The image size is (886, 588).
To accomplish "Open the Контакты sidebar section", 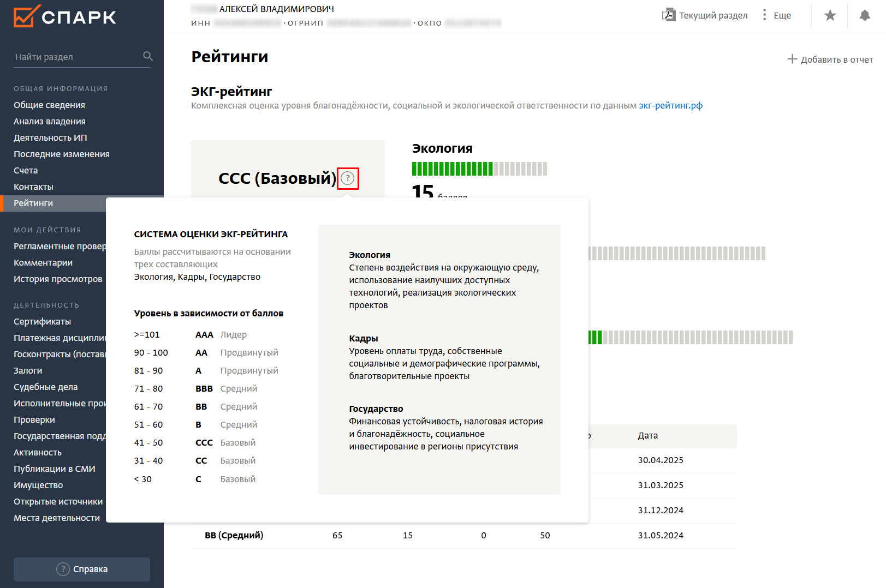I will click(x=33, y=187).
